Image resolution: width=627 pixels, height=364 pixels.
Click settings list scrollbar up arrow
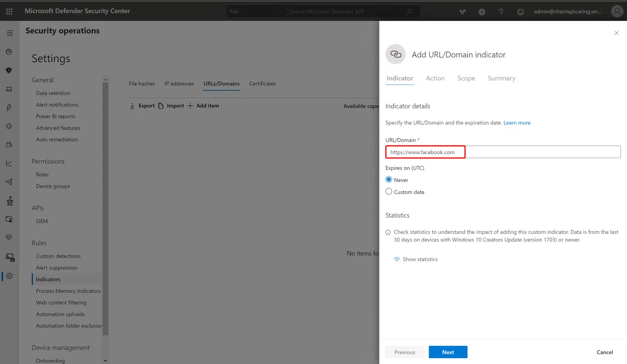[105, 81]
